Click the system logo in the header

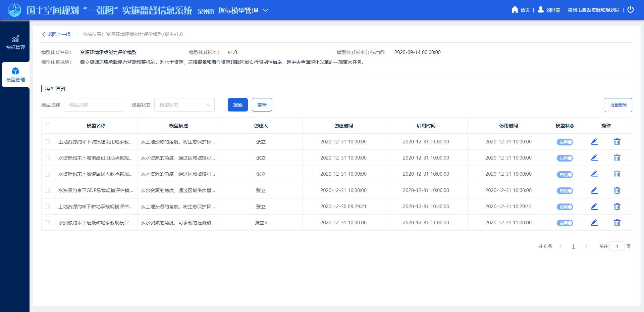(x=14, y=10)
